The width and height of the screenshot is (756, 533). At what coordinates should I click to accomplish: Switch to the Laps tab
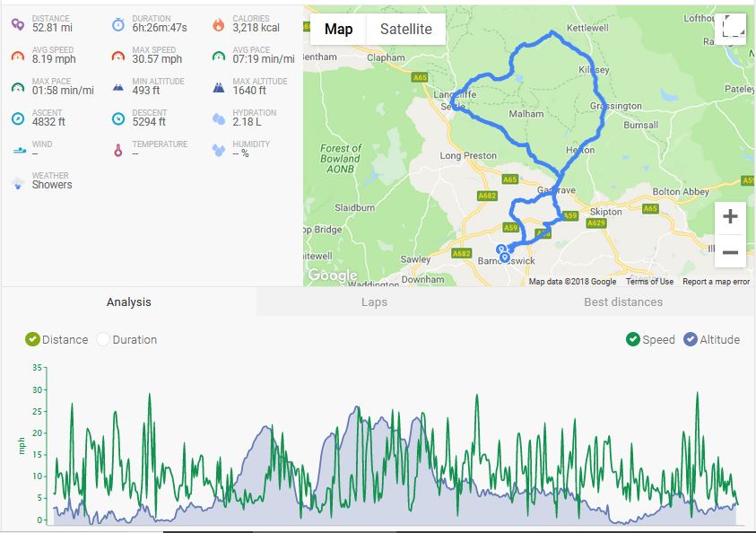(x=374, y=301)
